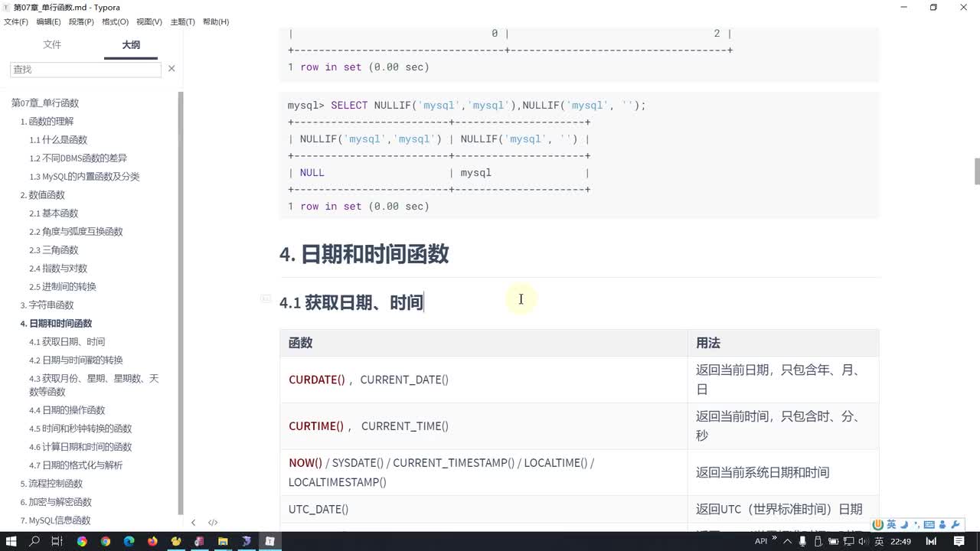Open Google Chrome from the taskbar

pyautogui.click(x=105, y=541)
